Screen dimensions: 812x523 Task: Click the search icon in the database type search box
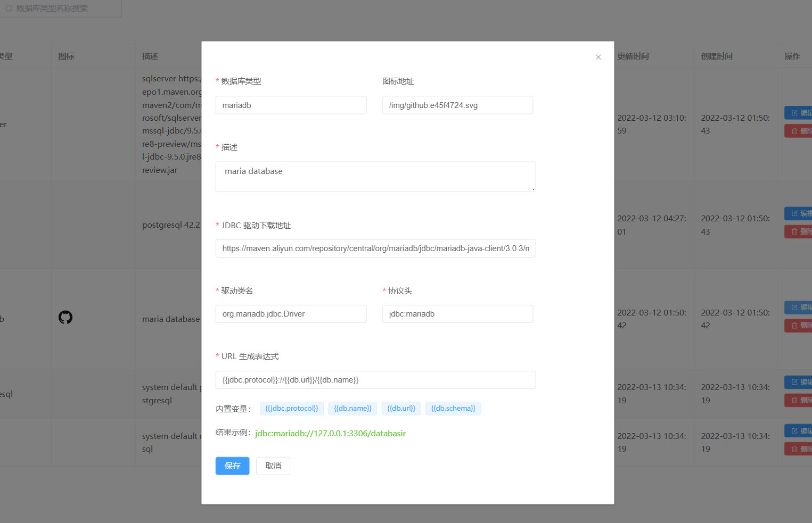click(x=9, y=9)
